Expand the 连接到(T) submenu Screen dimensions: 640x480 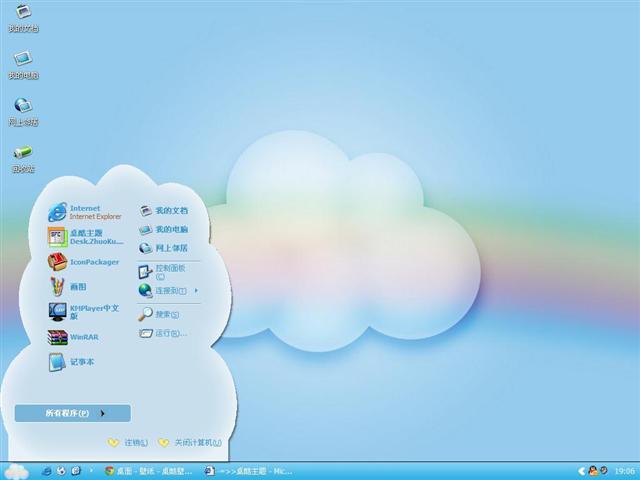(168, 291)
